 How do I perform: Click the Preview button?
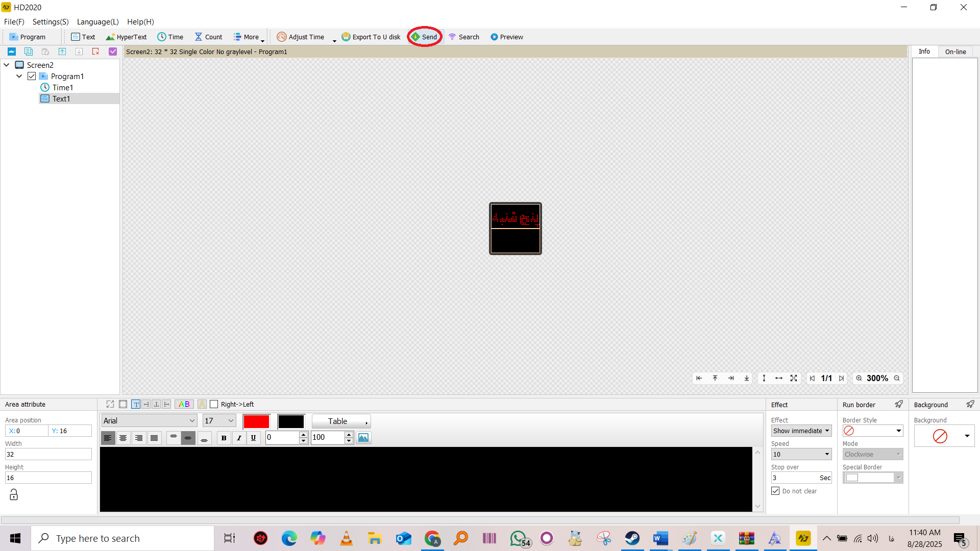pos(506,37)
